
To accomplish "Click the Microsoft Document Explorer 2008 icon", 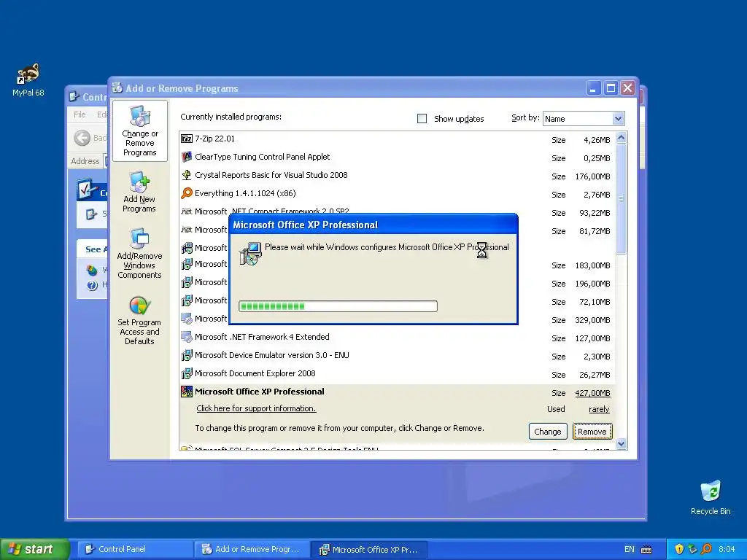I will click(187, 373).
